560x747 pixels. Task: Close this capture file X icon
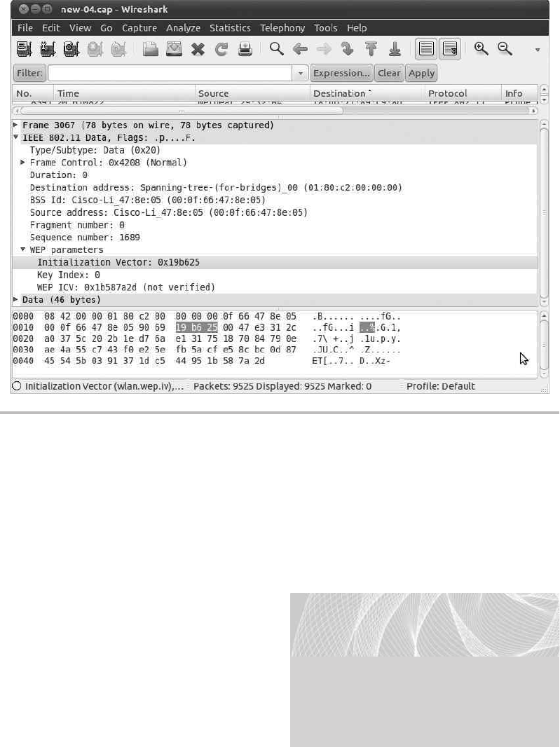(x=198, y=49)
